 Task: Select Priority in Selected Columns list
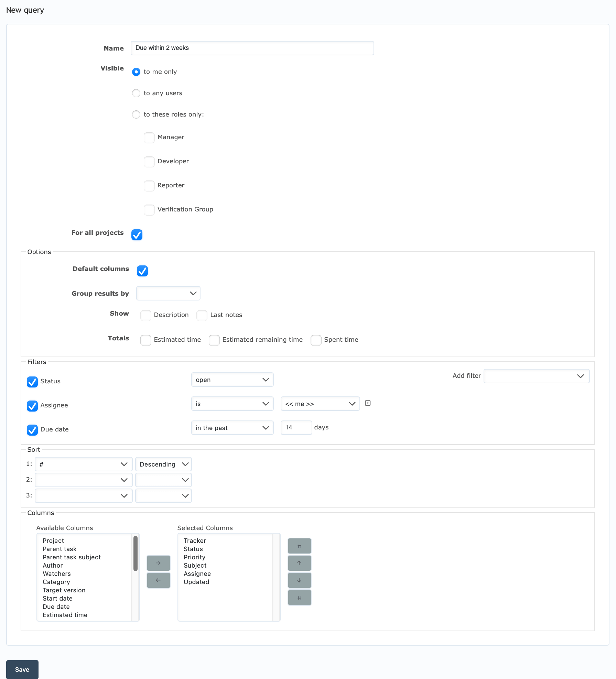[x=194, y=557]
